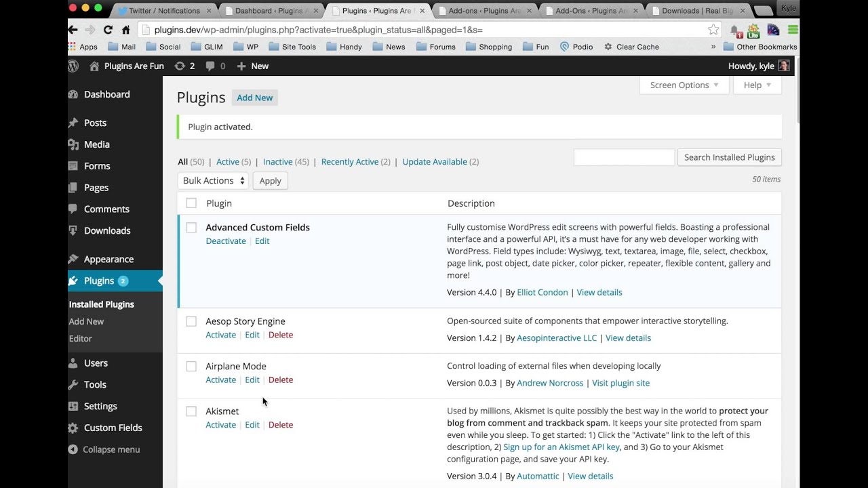Check the Airplane Mode plugin checkbox
868x488 pixels.
pyautogui.click(x=191, y=366)
